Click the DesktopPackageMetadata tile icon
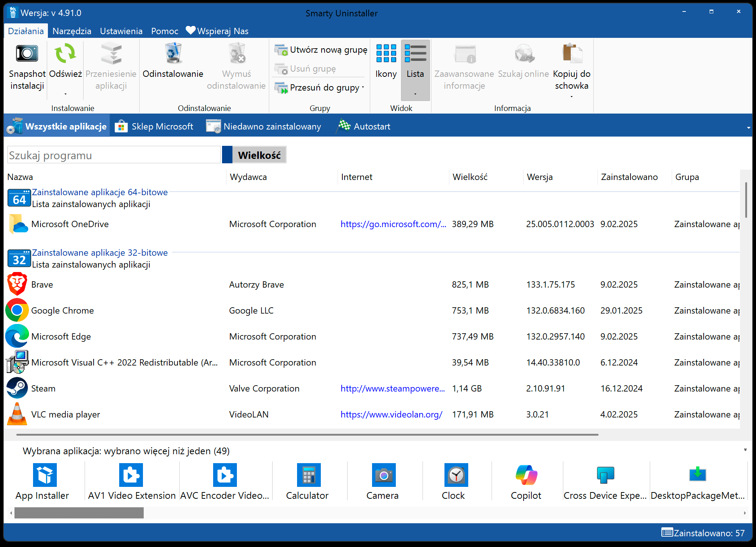This screenshot has width=756, height=547. point(698,474)
